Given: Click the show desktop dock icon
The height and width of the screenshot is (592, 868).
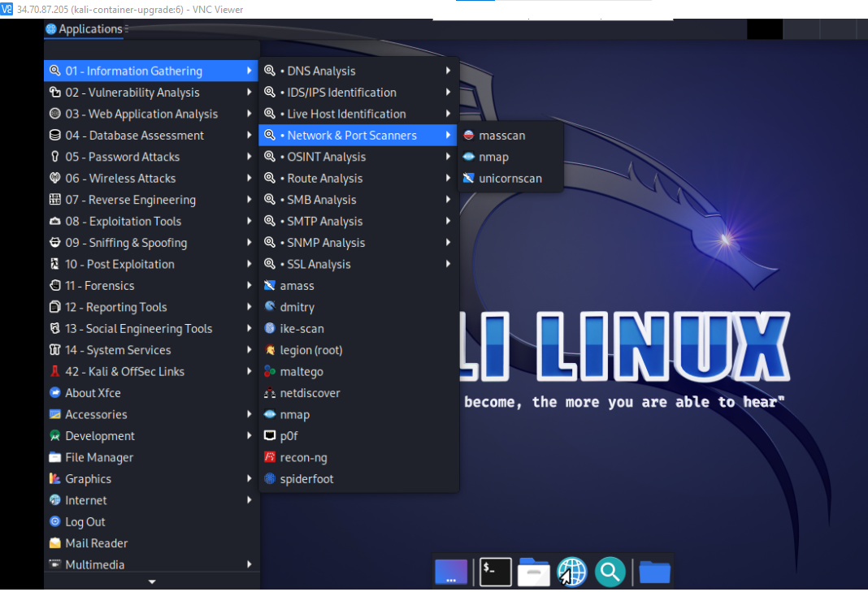Looking at the screenshot, I should pos(451,572).
